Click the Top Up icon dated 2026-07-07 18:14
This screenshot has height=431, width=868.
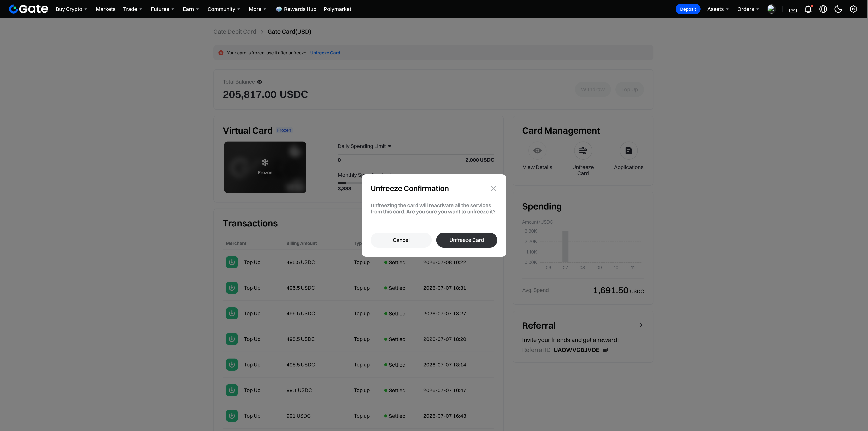coord(232,365)
